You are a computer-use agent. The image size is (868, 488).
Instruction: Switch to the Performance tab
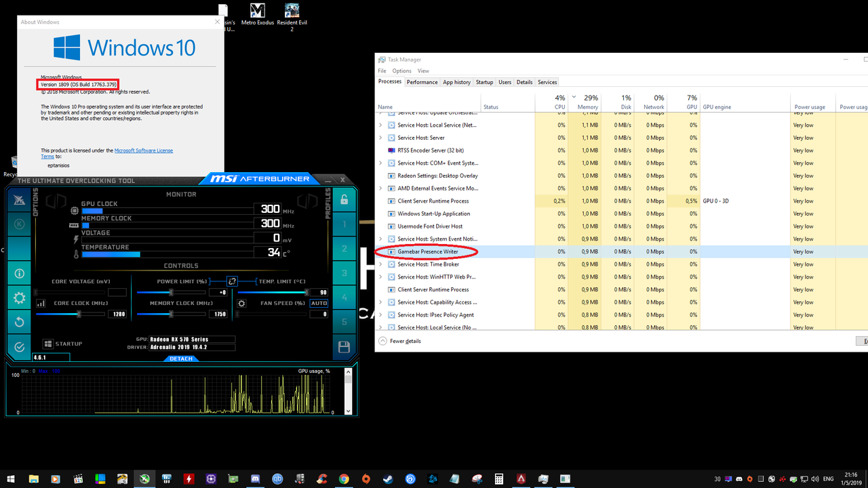[x=422, y=82]
